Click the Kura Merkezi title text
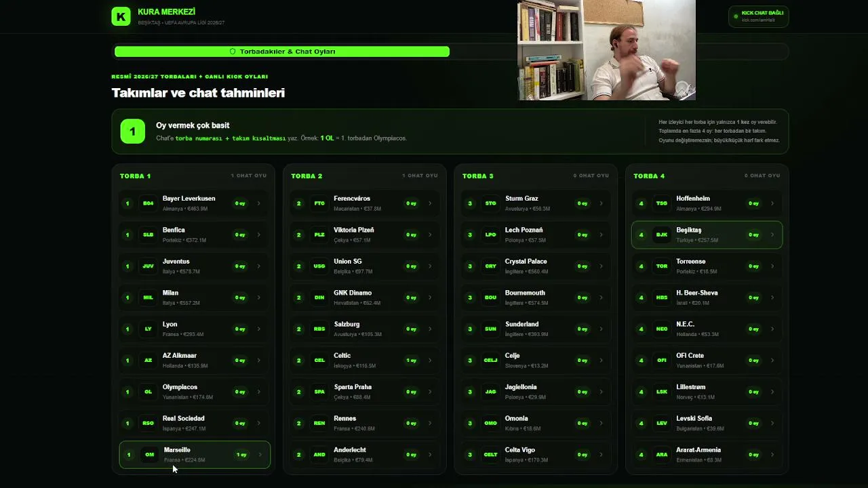868x488 pixels. click(x=166, y=12)
